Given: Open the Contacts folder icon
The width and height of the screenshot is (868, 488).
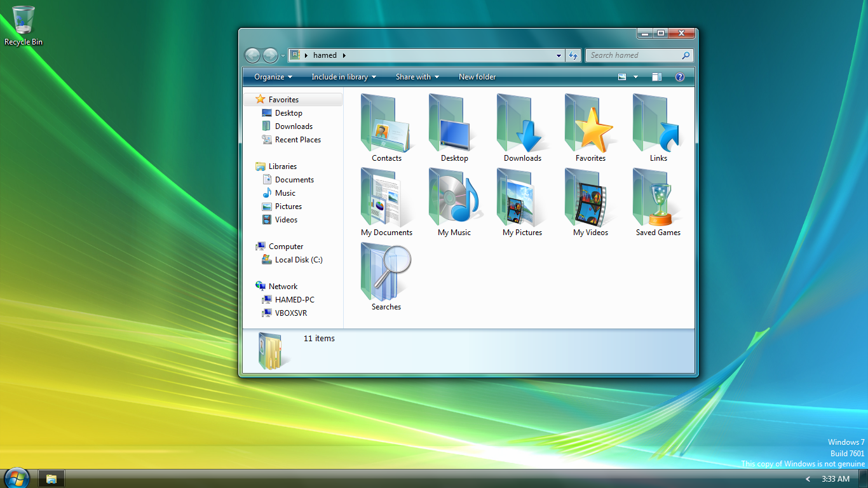Looking at the screenshot, I should [386, 123].
